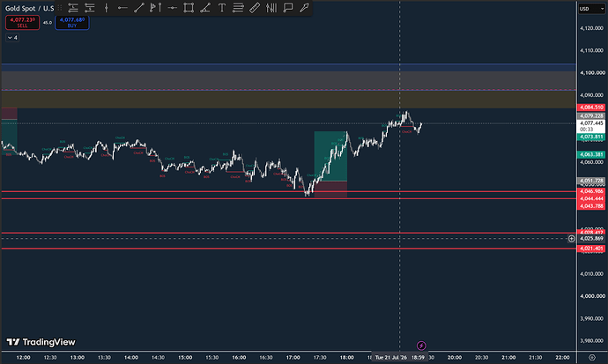Click the purple lightning event icon
The width and height of the screenshot is (608, 364).
[421, 345]
